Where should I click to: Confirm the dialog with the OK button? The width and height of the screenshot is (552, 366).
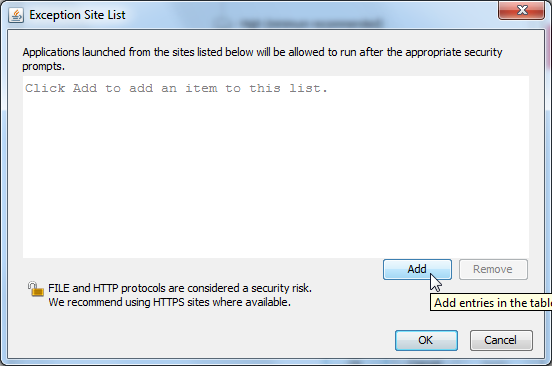426,340
